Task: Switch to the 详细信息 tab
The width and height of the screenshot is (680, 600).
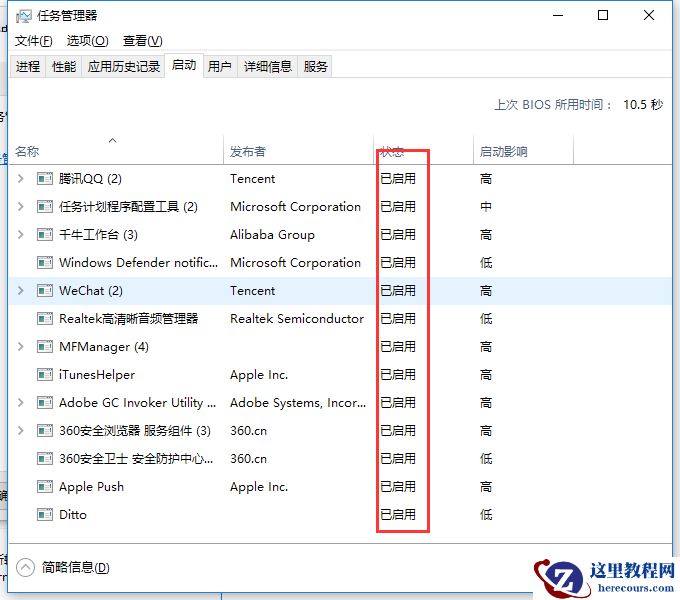Action: click(268, 66)
